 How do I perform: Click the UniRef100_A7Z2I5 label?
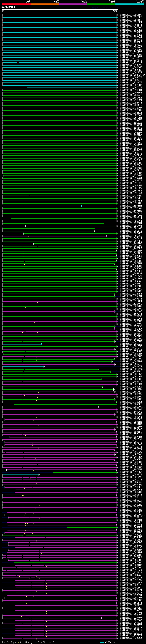point(131,638)
